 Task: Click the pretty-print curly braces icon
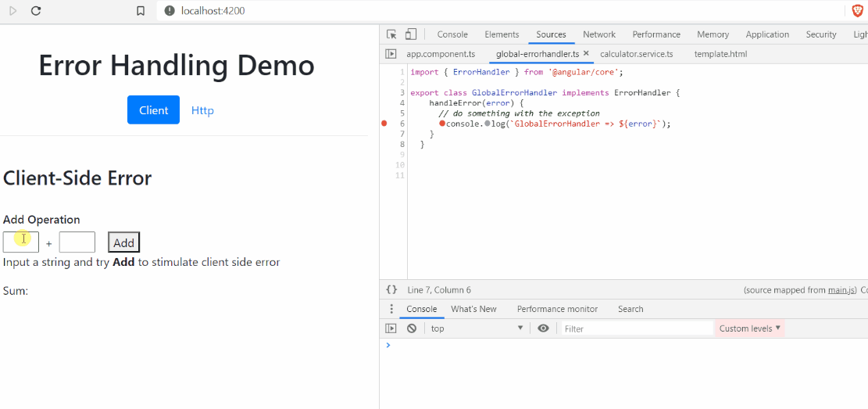click(391, 290)
